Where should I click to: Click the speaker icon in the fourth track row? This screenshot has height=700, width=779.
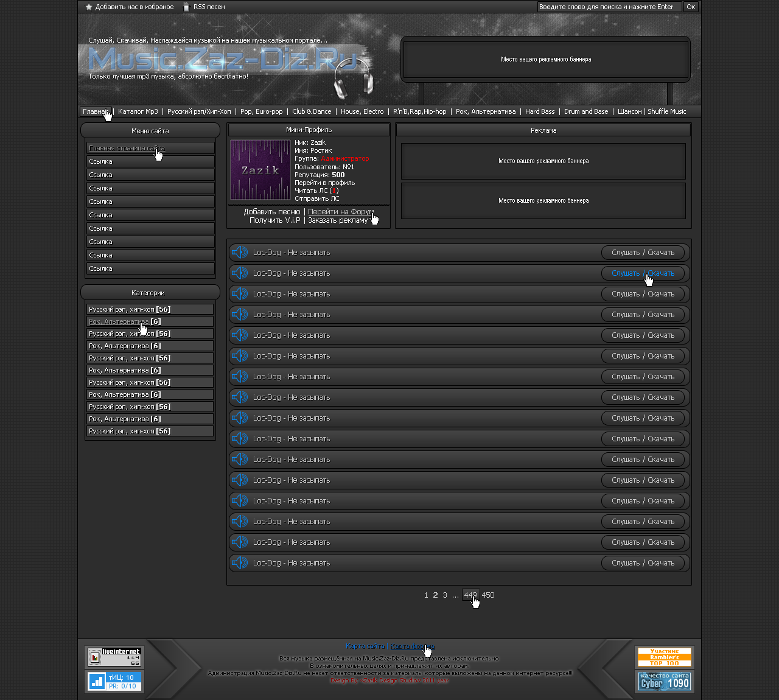click(x=240, y=314)
